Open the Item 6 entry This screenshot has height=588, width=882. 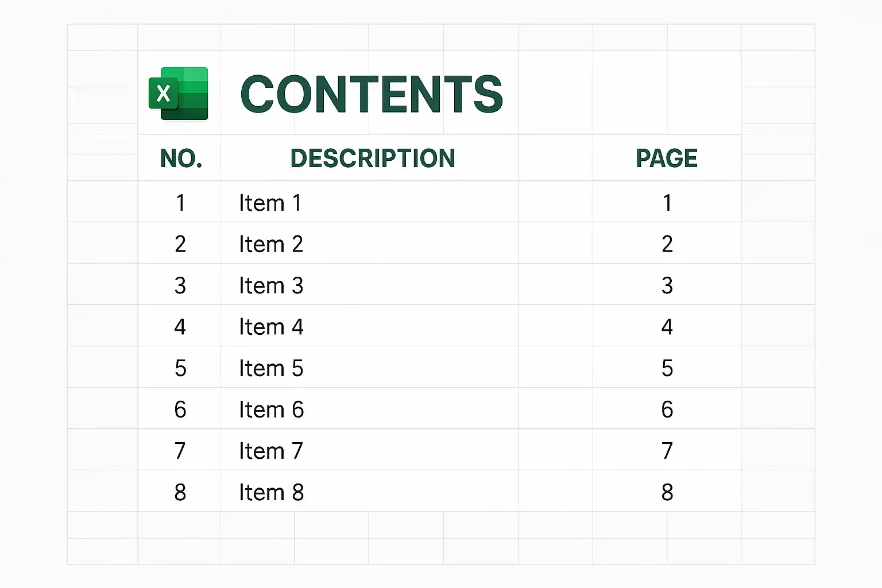(x=272, y=409)
